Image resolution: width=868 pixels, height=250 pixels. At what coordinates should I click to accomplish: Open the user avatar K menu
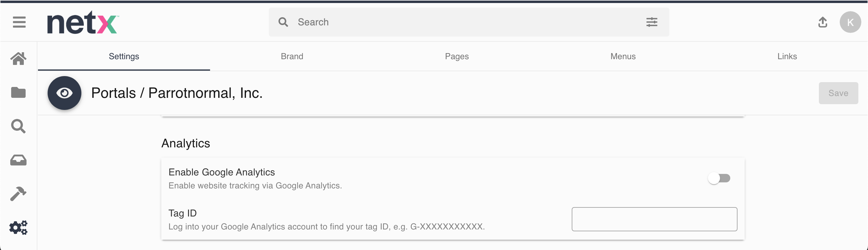coord(850,22)
